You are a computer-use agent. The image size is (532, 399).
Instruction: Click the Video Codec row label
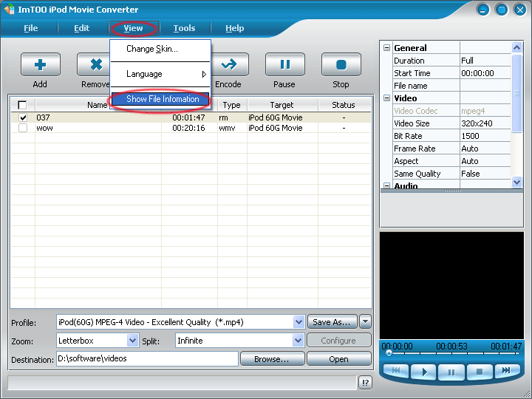[415, 111]
